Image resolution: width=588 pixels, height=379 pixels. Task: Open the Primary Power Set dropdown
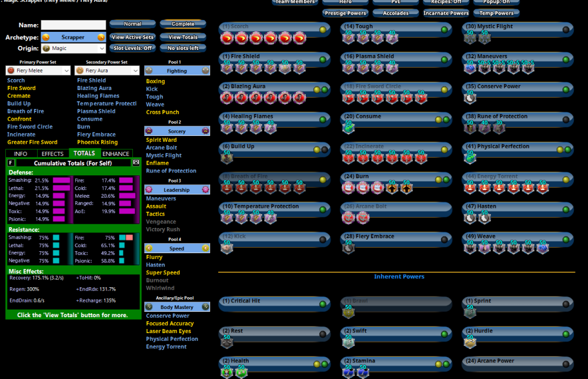37,70
